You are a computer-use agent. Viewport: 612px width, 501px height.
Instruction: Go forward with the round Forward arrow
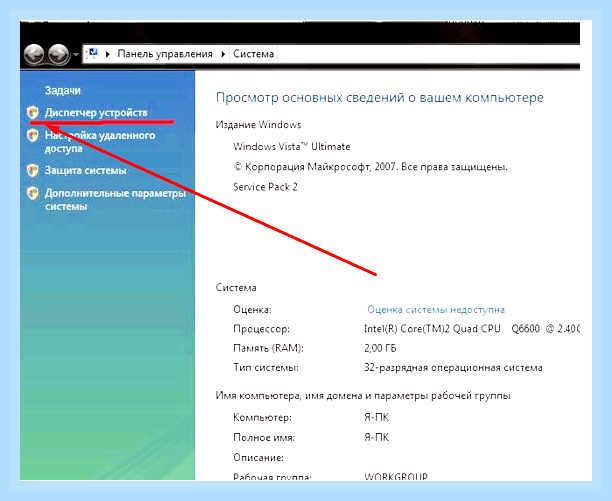click(x=59, y=54)
